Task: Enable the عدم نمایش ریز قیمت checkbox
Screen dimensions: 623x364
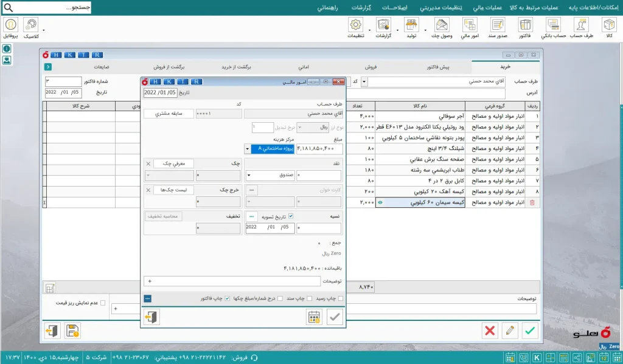Action: point(103,303)
